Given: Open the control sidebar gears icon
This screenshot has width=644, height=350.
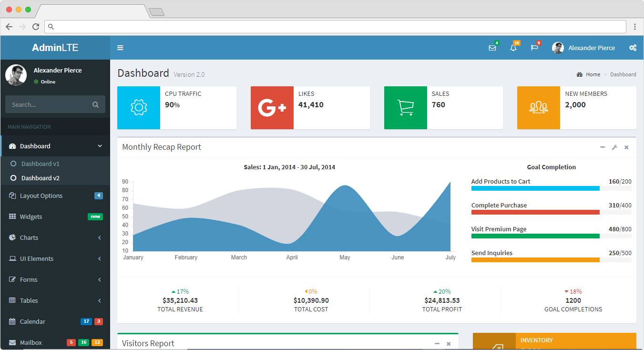Looking at the screenshot, I should pos(633,48).
